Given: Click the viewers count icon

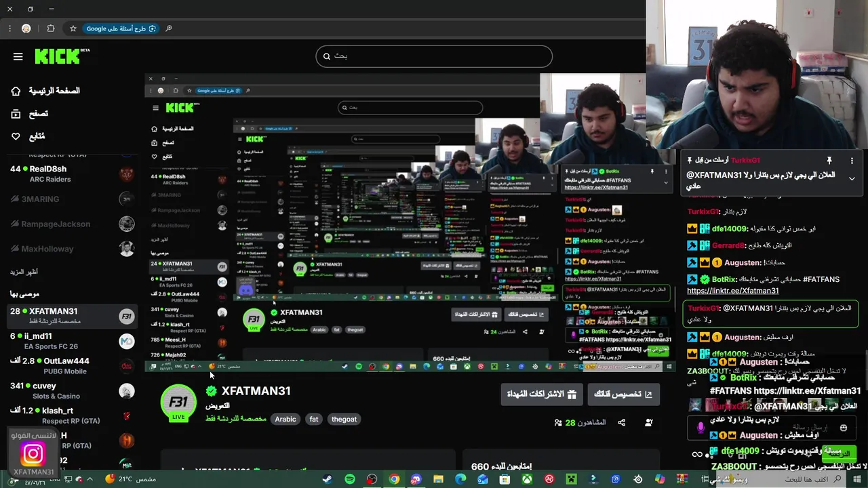Looking at the screenshot, I should 558,423.
